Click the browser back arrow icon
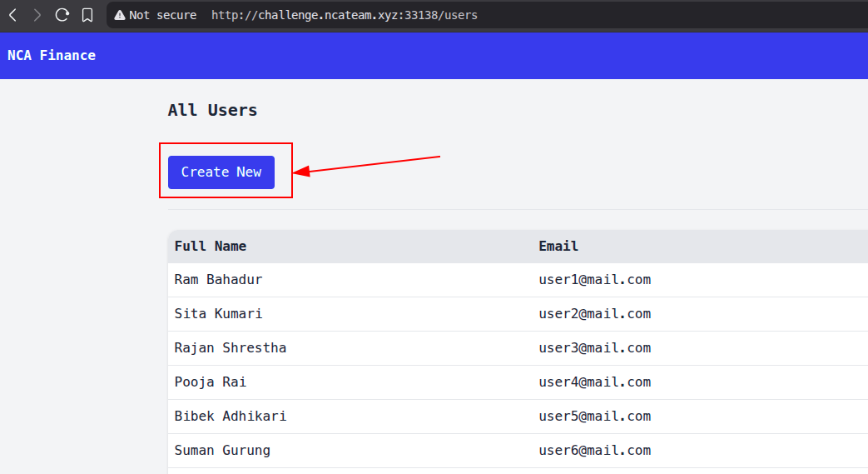Screen dimensions: 868x474 click(12, 15)
